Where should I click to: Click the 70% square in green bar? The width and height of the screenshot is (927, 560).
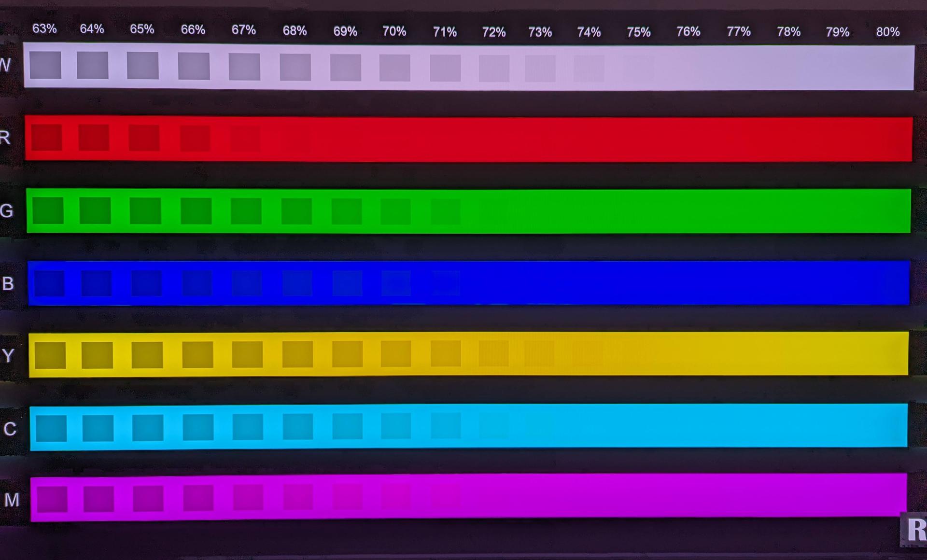pos(395,211)
